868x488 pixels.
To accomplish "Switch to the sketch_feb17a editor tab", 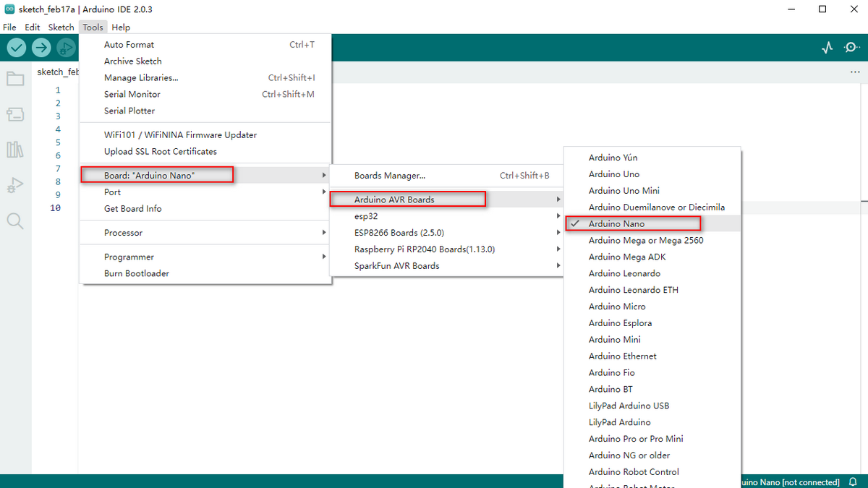I will click(57, 72).
